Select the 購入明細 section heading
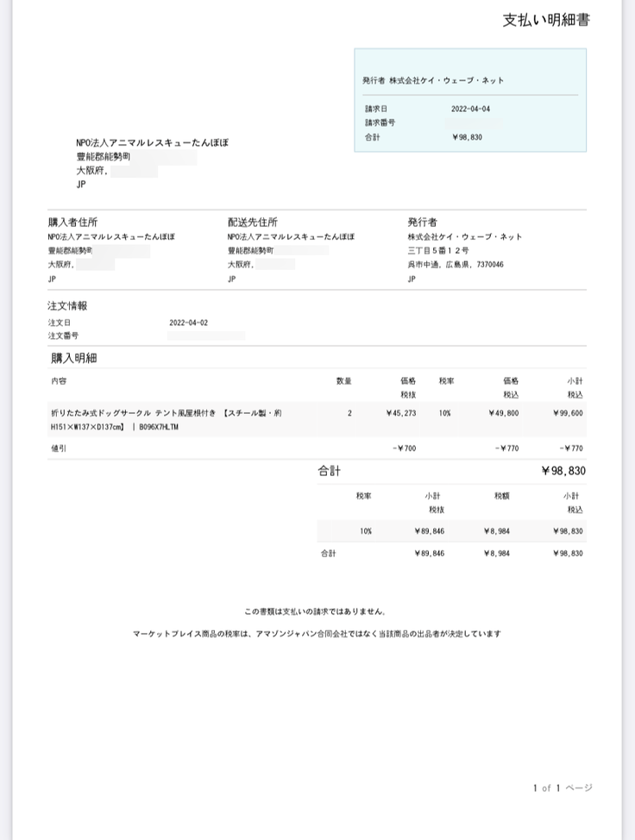The image size is (635, 840). (72, 358)
